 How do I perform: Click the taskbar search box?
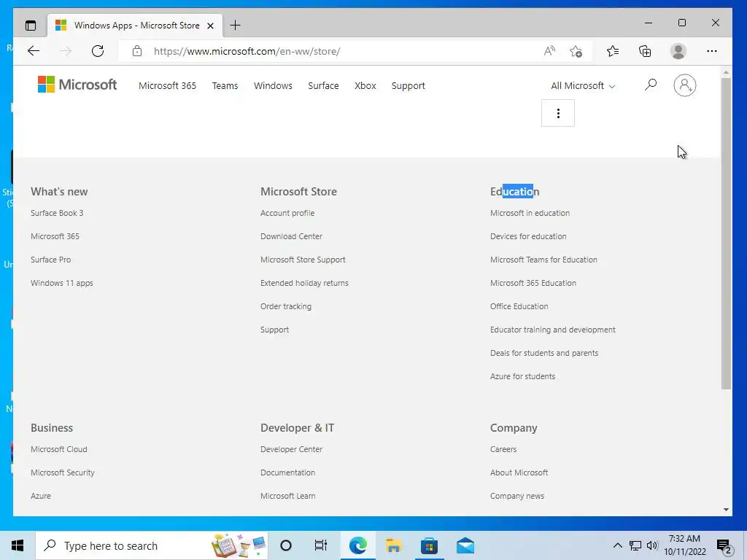click(152, 545)
